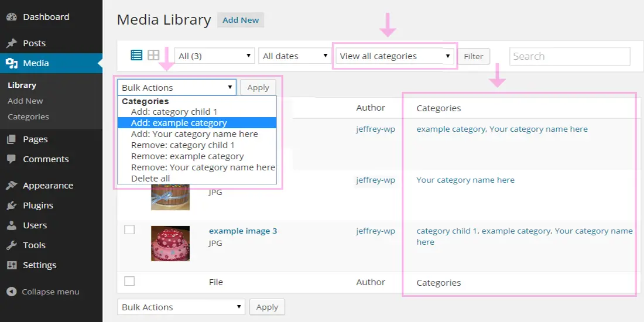Open the 'All (3)' media type dropdown

pyautogui.click(x=215, y=56)
